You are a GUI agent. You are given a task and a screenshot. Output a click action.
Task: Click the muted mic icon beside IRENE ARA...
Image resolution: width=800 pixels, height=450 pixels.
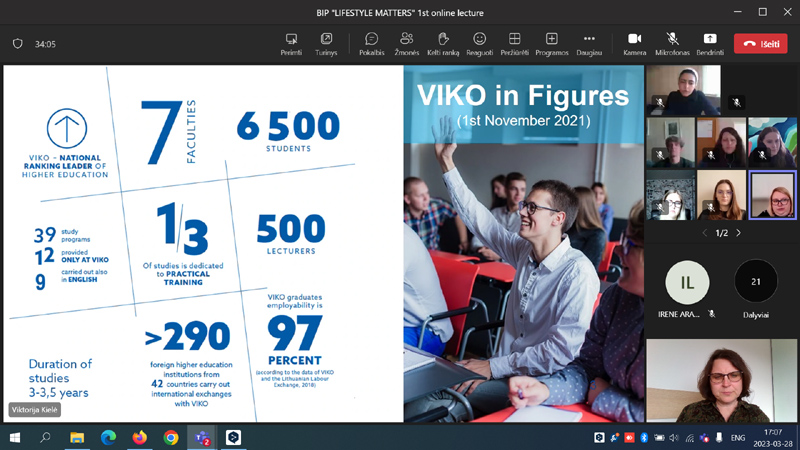click(x=712, y=314)
